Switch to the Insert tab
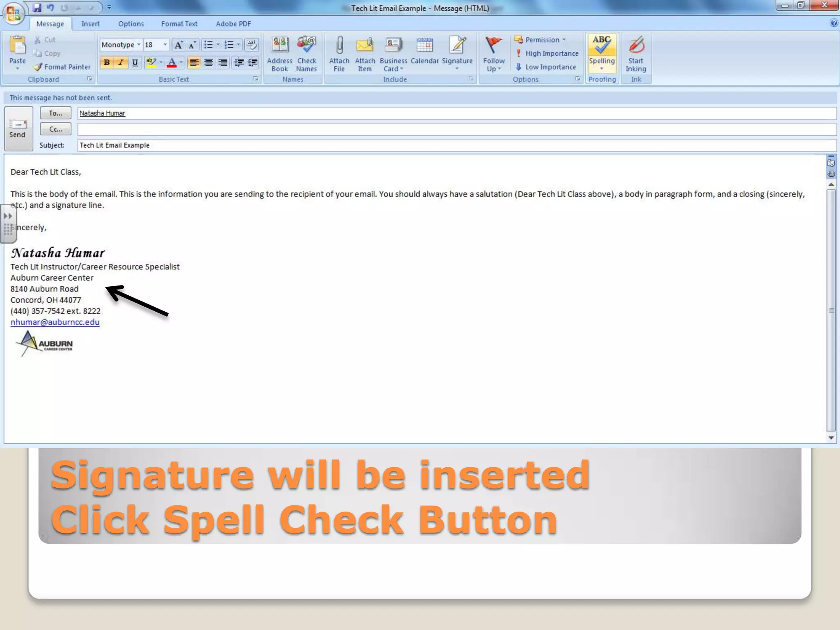Image resolution: width=840 pixels, height=630 pixels. point(90,24)
